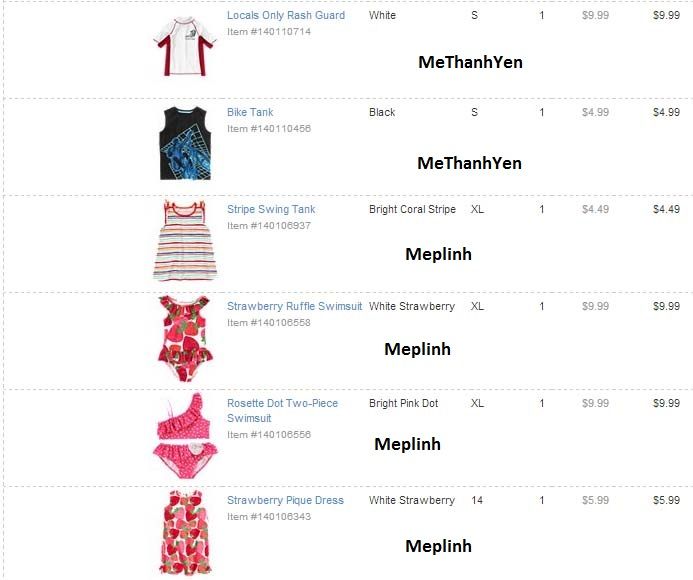Open the Bike Tank product link
This screenshot has height=580, width=693.
[250, 112]
